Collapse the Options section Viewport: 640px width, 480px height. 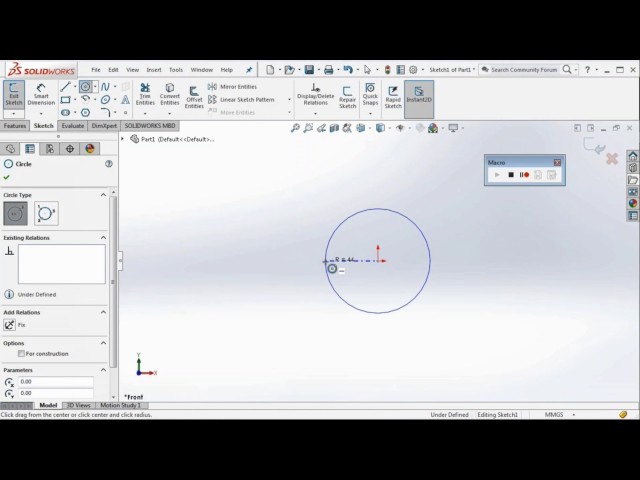click(x=103, y=343)
